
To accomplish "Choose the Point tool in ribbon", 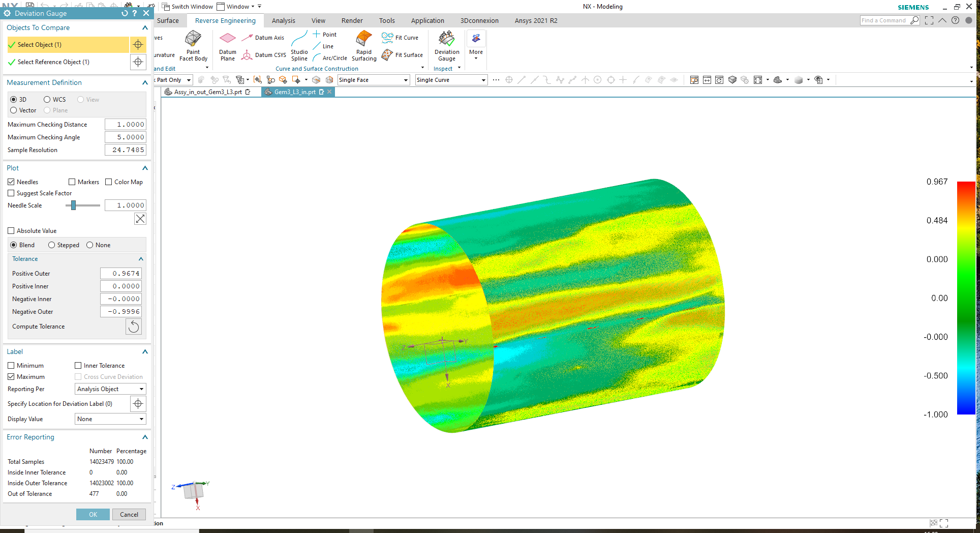I will coord(324,35).
